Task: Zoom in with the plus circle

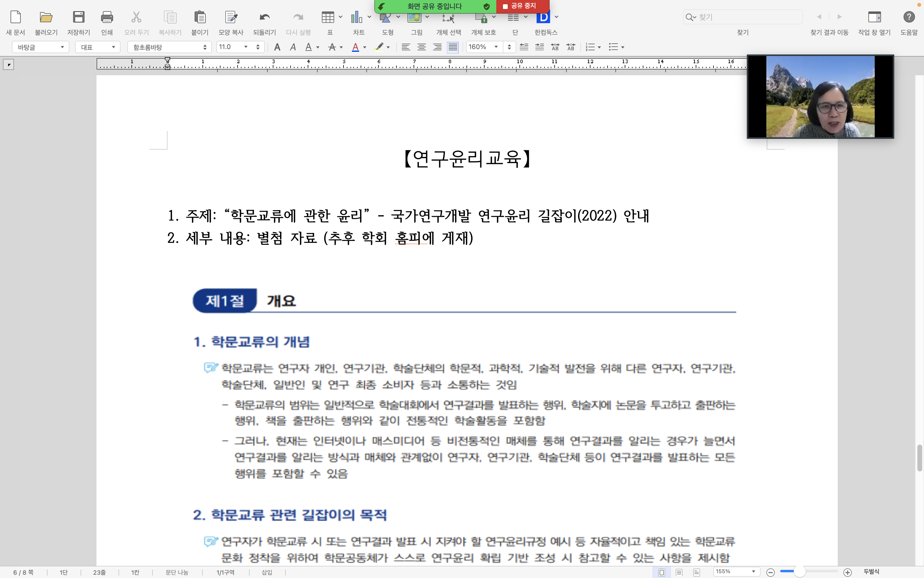Action: [848, 572]
